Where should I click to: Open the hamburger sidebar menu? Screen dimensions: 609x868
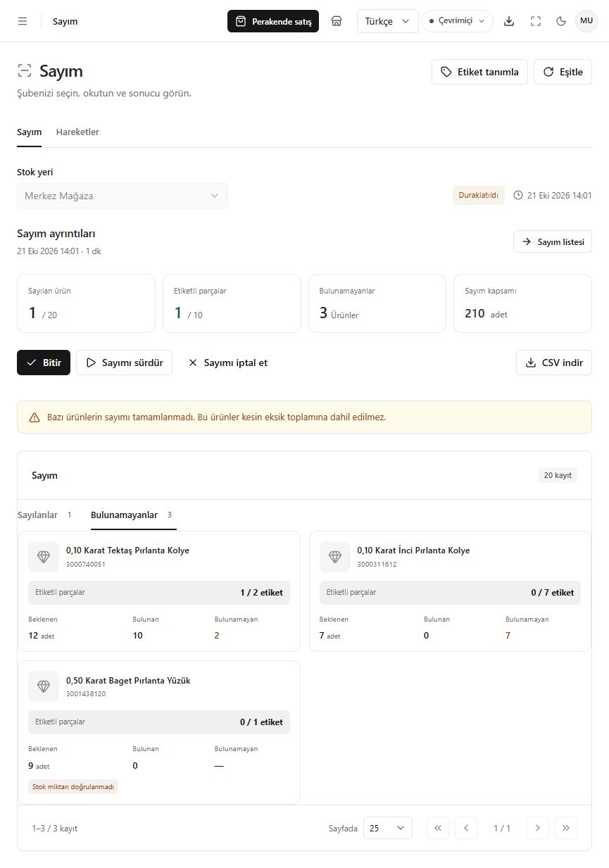coord(23,21)
